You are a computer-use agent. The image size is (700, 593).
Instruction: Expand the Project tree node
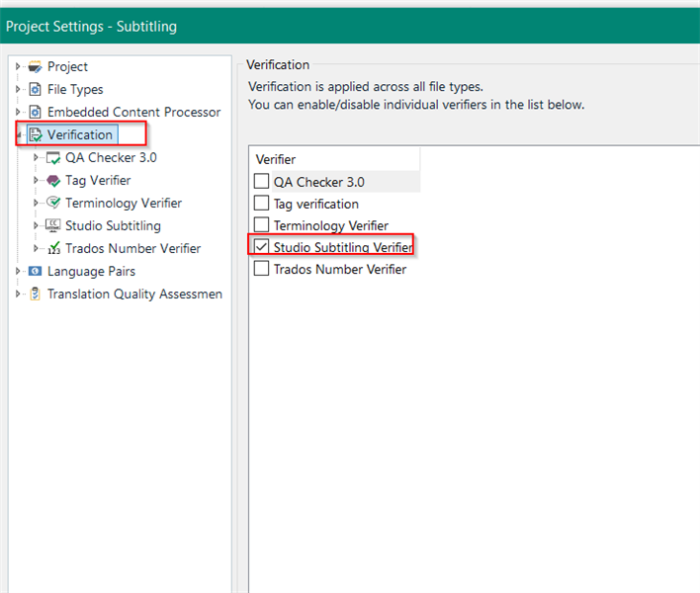tap(18, 66)
